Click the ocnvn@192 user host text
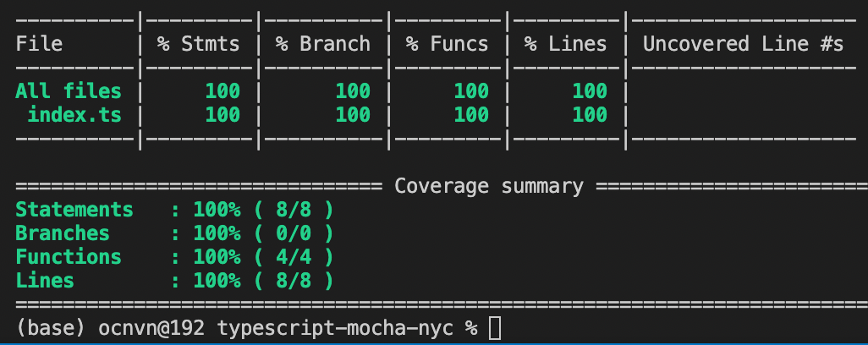The image size is (868, 345). coord(151,328)
